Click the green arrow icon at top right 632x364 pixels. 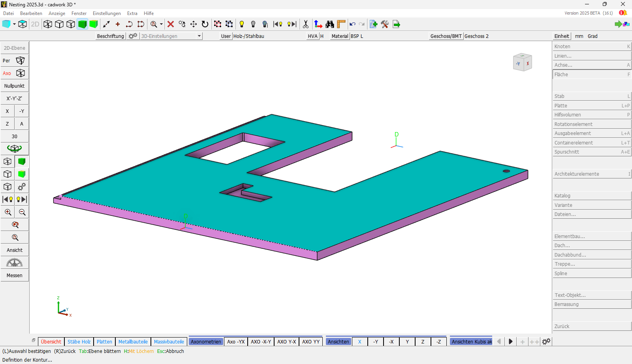(618, 24)
